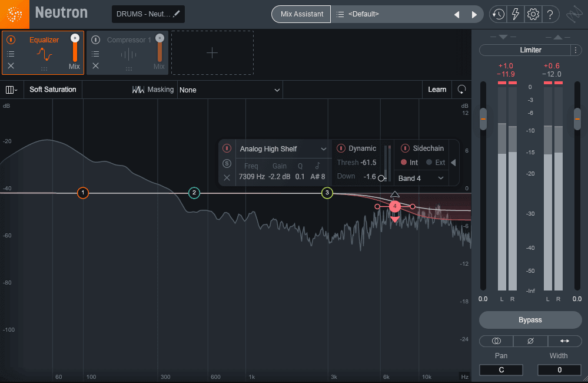Toggle the Compressor 1 power button
The image size is (588, 383).
[95, 39]
